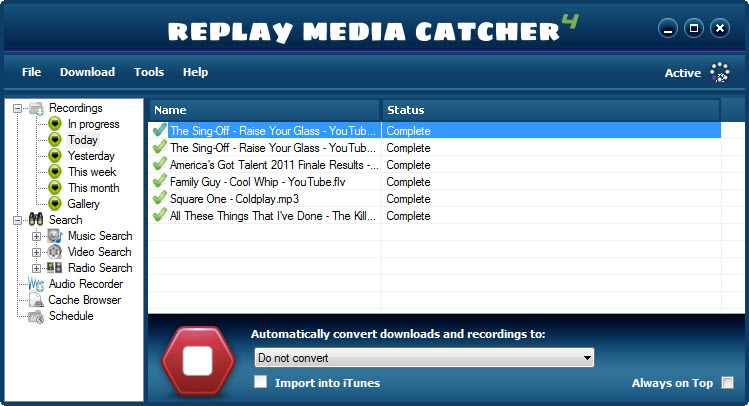This screenshot has width=749, height=406.
Task: Open Schedule from the tree
Action: pyautogui.click(x=71, y=316)
